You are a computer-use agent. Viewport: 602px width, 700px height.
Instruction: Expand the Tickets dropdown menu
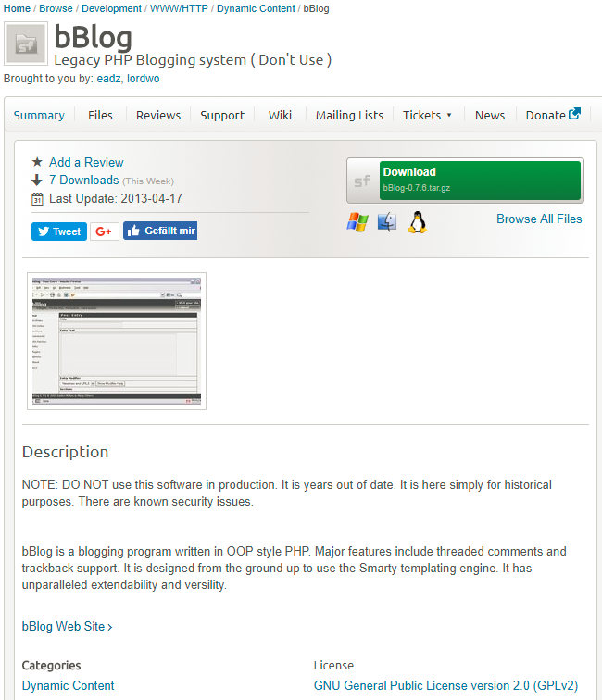[x=427, y=115]
